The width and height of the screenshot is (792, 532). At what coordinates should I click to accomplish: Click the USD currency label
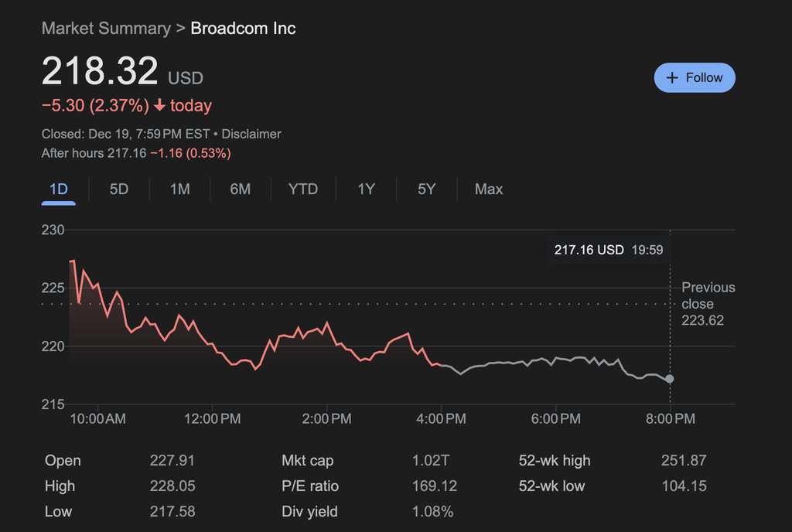click(x=186, y=78)
